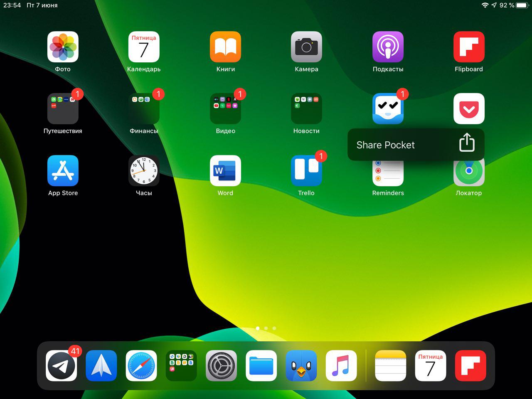532x399 pixels.
Task: Tap the date Пт 7 июня
Action: 42,5
